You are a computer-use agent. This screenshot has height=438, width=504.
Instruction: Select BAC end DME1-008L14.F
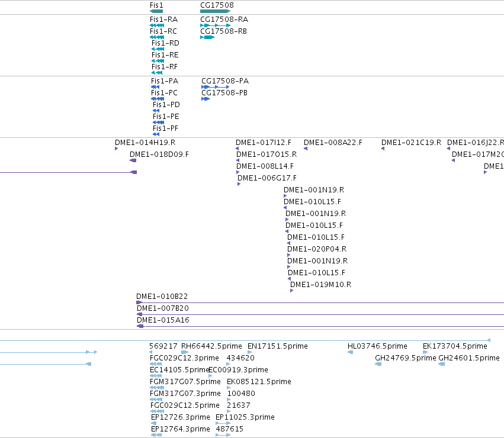pos(265,166)
